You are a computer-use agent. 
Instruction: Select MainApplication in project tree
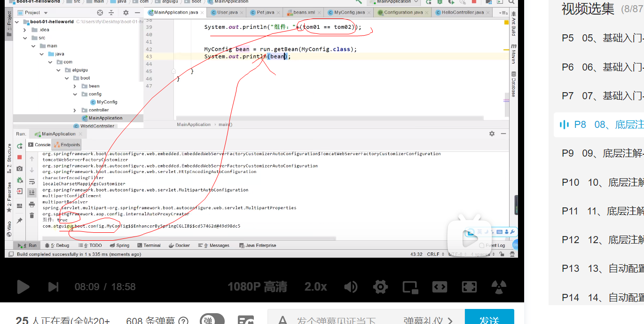[x=102, y=118]
